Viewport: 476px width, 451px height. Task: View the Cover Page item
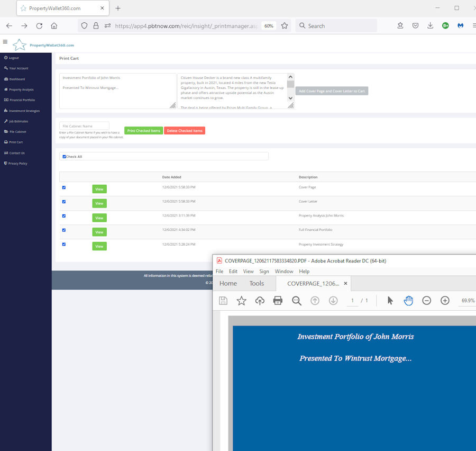pos(99,189)
